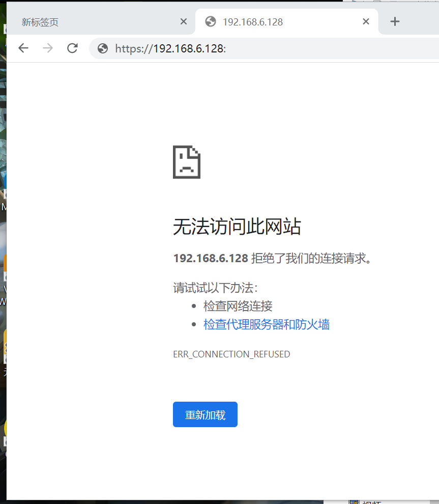The image size is (439, 504).
Task: Click the 检查网络连接 list item
Action: (x=237, y=306)
